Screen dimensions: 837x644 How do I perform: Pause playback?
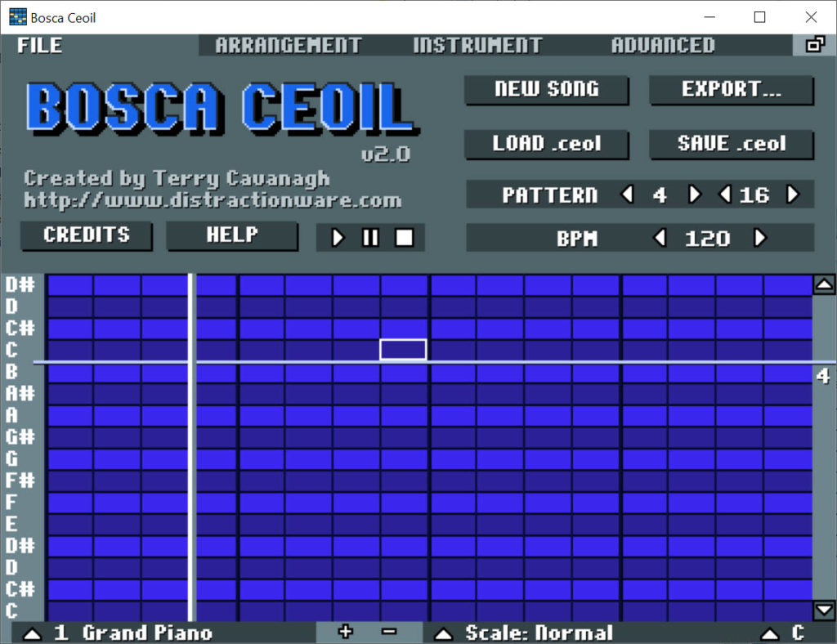pyautogui.click(x=370, y=238)
